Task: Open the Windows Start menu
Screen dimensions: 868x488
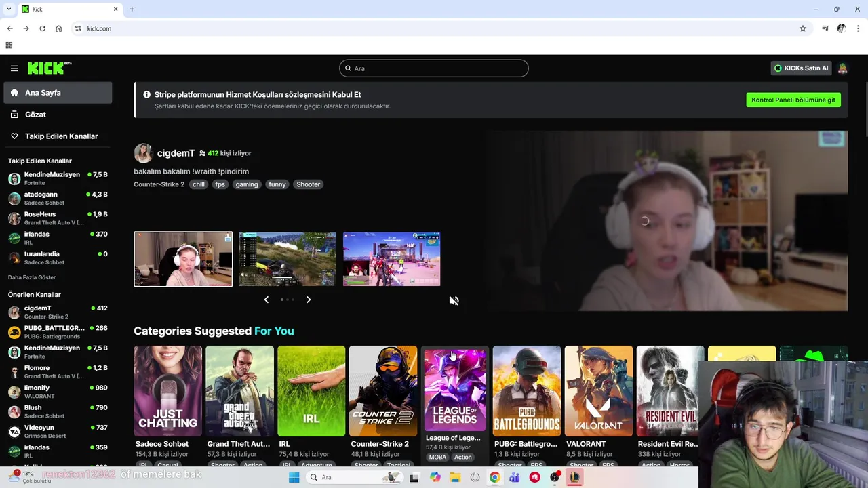Action: tap(294, 477)
